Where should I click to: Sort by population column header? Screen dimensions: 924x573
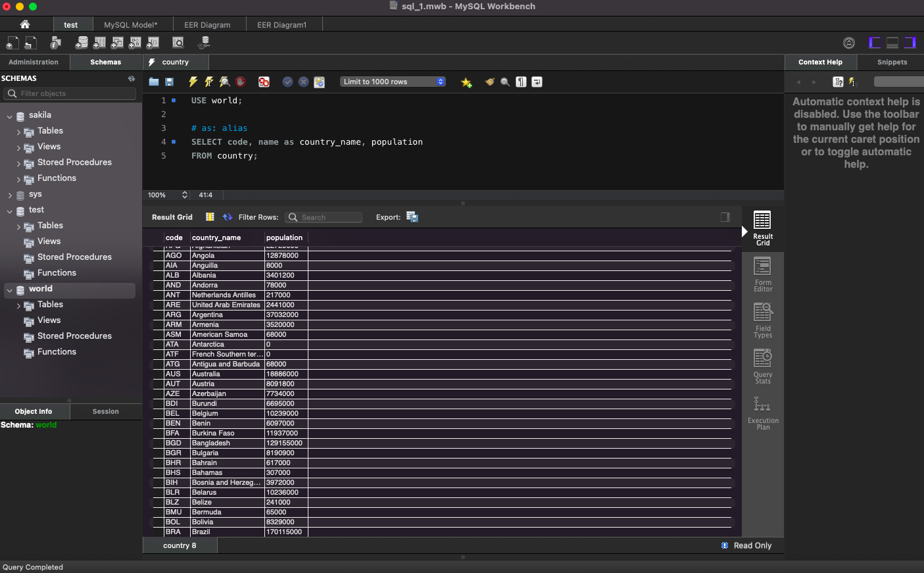pyautogui.click(x=285, y=237)
